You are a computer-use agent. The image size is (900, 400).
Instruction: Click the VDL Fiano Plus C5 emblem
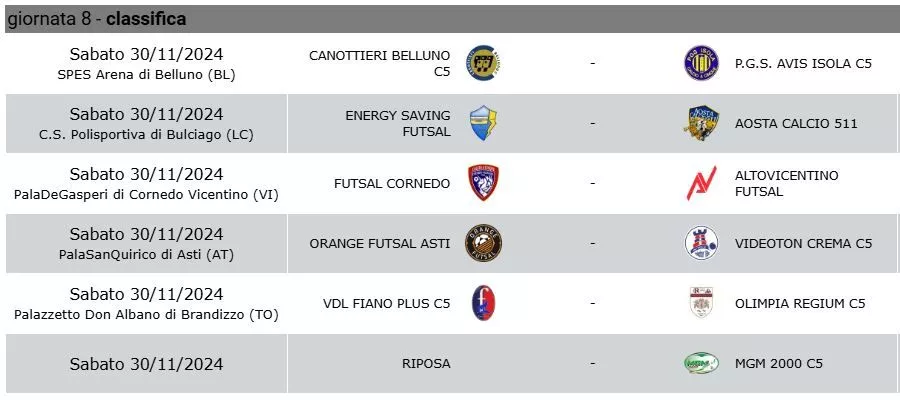[x=483, y=303]
